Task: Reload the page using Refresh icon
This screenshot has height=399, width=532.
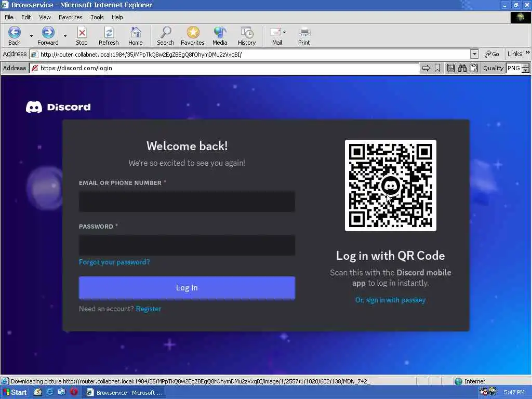Action: tap(109, 33)
